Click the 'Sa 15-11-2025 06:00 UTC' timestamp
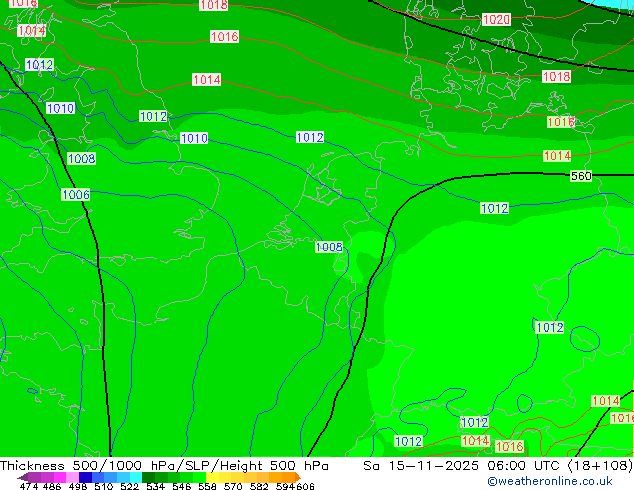The image size is (634, 490). [463, 466]
